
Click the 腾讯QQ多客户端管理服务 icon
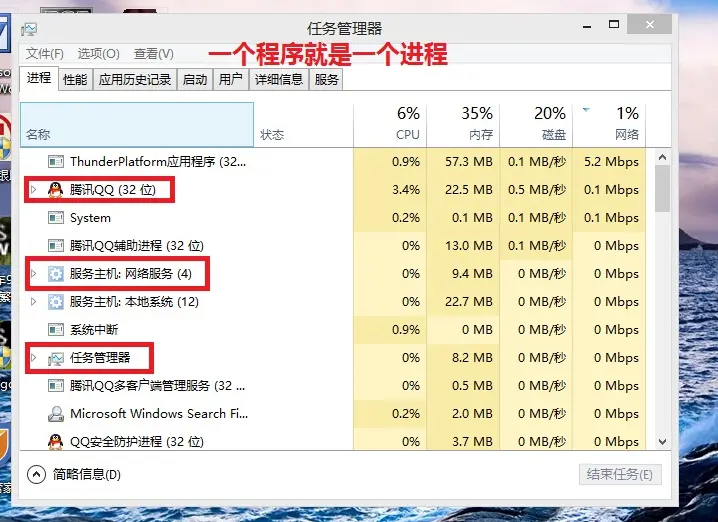pos(56,386)
